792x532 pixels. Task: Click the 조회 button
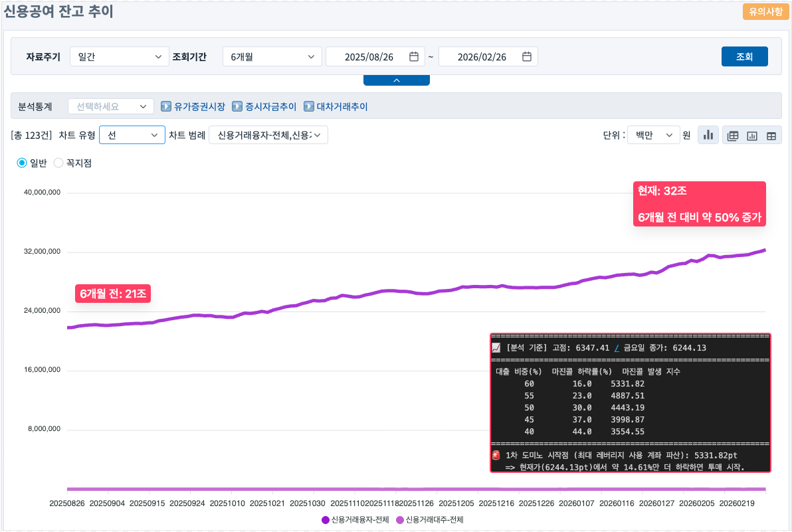click(x=744, y=56)
